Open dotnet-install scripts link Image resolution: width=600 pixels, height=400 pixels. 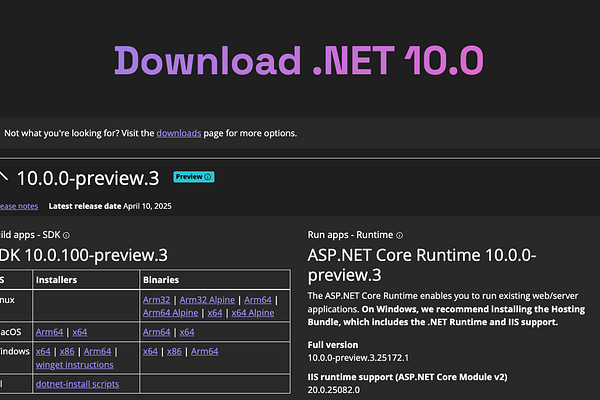tap(77, 384)
